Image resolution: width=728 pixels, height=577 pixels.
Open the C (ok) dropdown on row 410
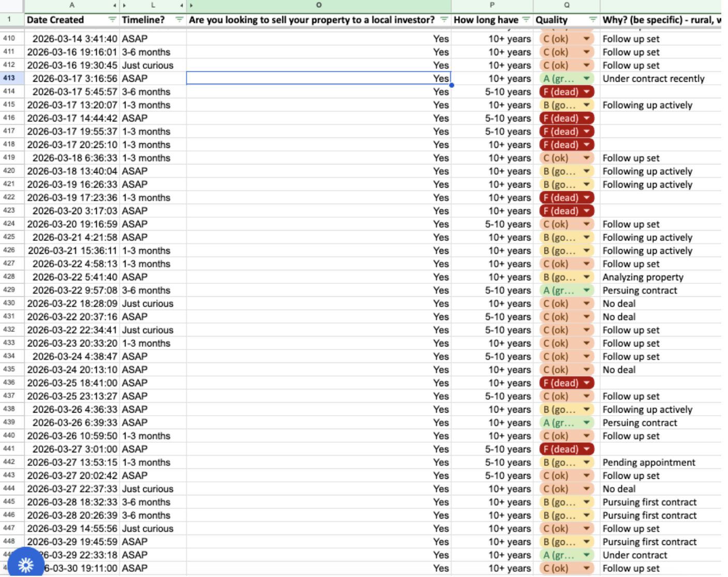pos(587,39)
